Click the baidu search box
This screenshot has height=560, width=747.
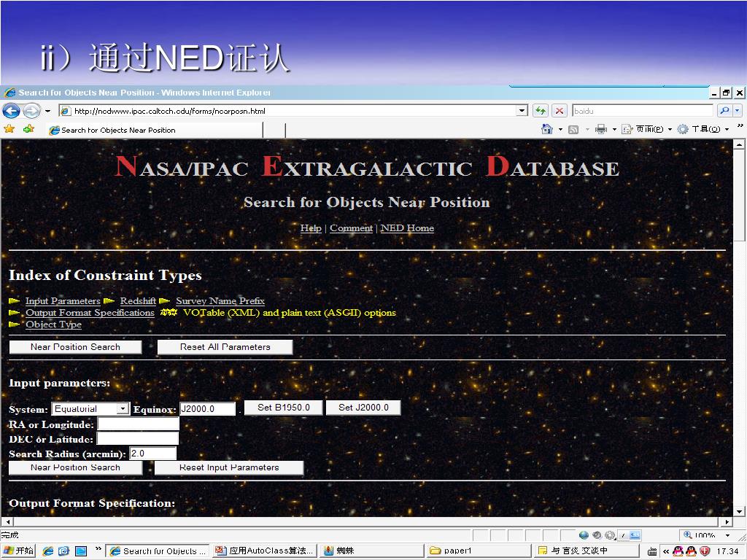[x=643, y=111]
